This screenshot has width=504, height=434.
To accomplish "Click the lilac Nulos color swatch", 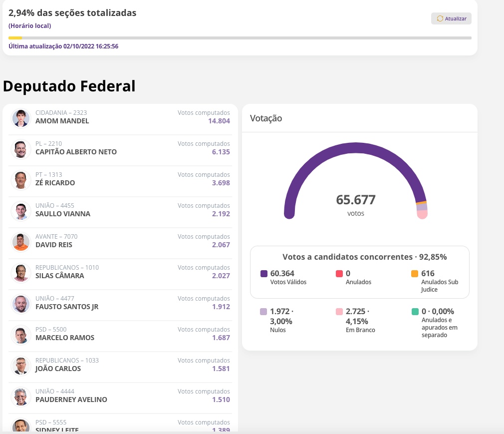I will tap(263, 312).
